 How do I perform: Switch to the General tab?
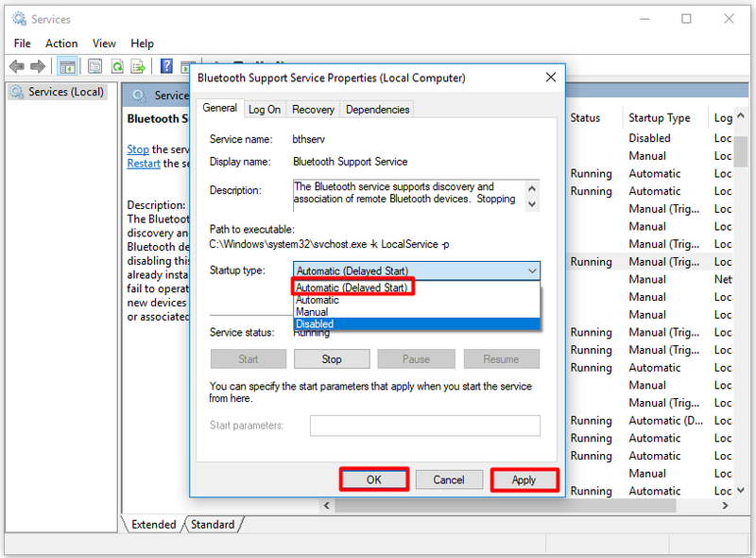pos(219,108)
